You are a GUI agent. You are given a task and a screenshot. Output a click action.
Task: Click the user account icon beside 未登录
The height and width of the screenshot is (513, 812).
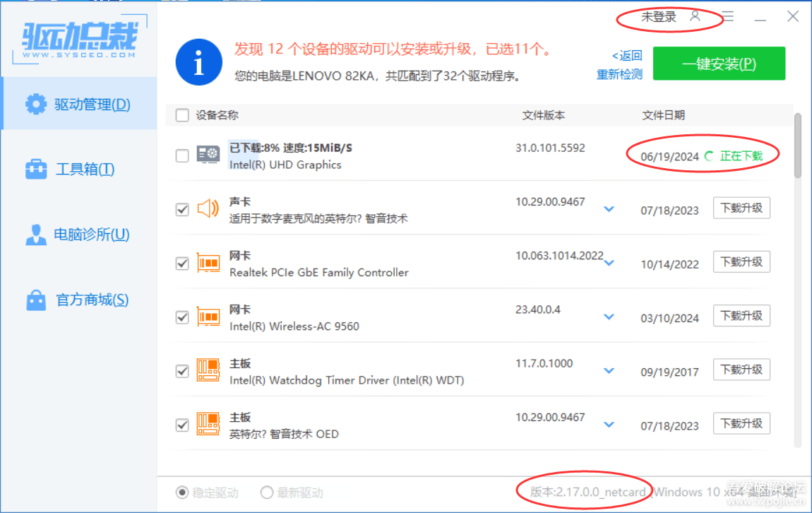click(x=695, y=16)
